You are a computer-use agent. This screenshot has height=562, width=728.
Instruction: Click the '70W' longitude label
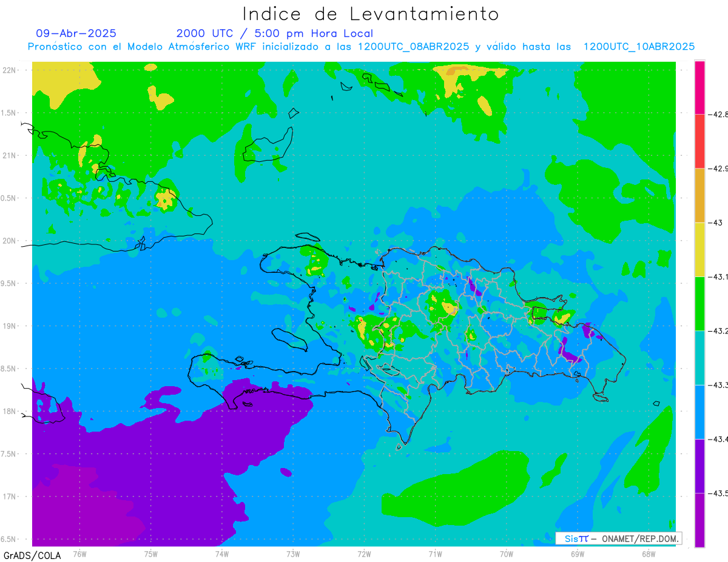point(507,554)
